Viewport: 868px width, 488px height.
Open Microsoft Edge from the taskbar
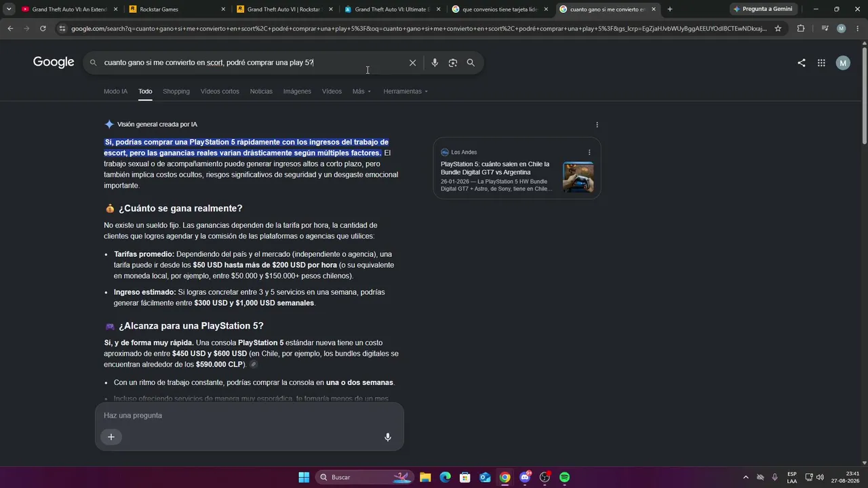coord(445,477)
